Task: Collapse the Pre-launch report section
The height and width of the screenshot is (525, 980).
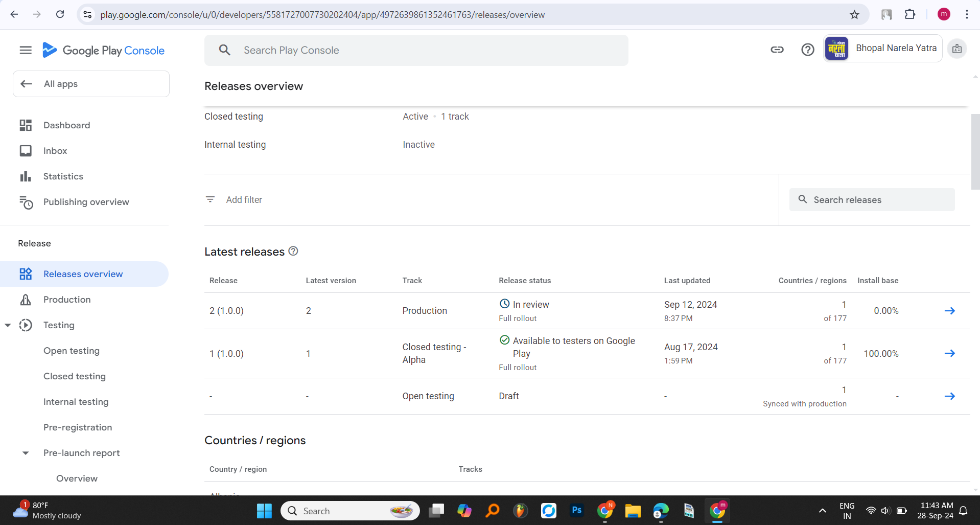Action: pos(26,453)
